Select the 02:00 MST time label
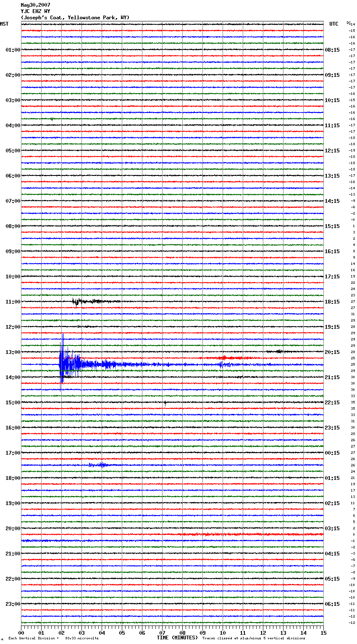Image resolution: width=357 pixels, height=644 pixels. click(x=13, y=75)
